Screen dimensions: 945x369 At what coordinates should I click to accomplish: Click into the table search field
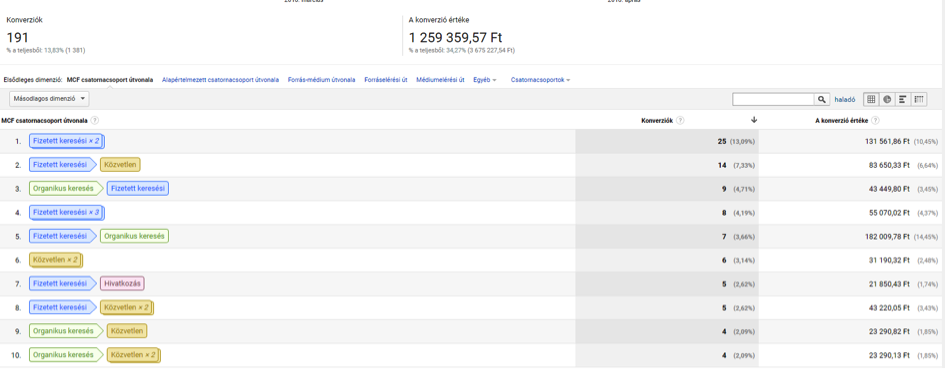[x=774, y=99]
